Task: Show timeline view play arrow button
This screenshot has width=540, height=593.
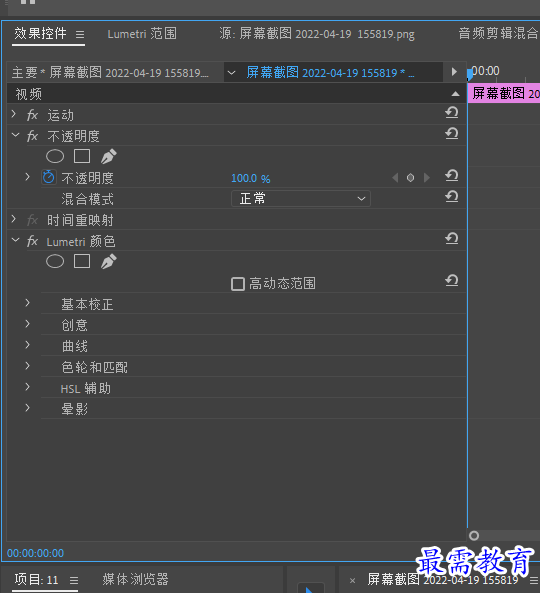Action: (454, 71)
